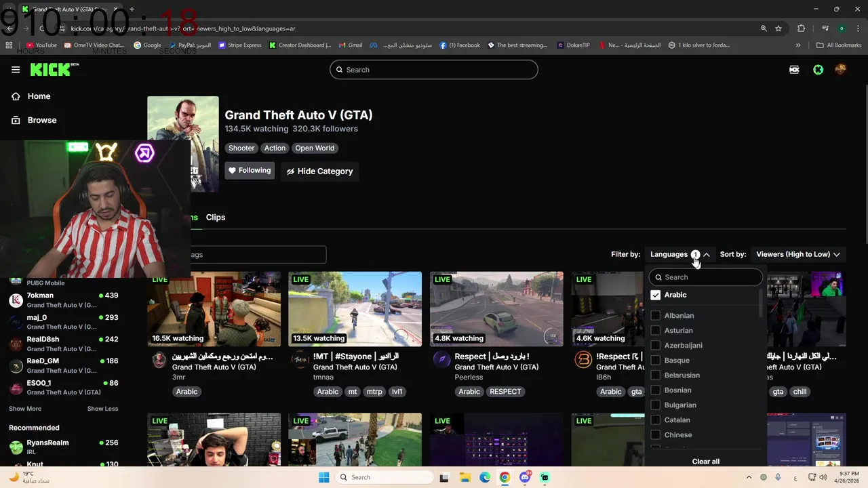Click the zoom magnifier icon in address bar
The image size is (868, 488).
coord(764,28)
